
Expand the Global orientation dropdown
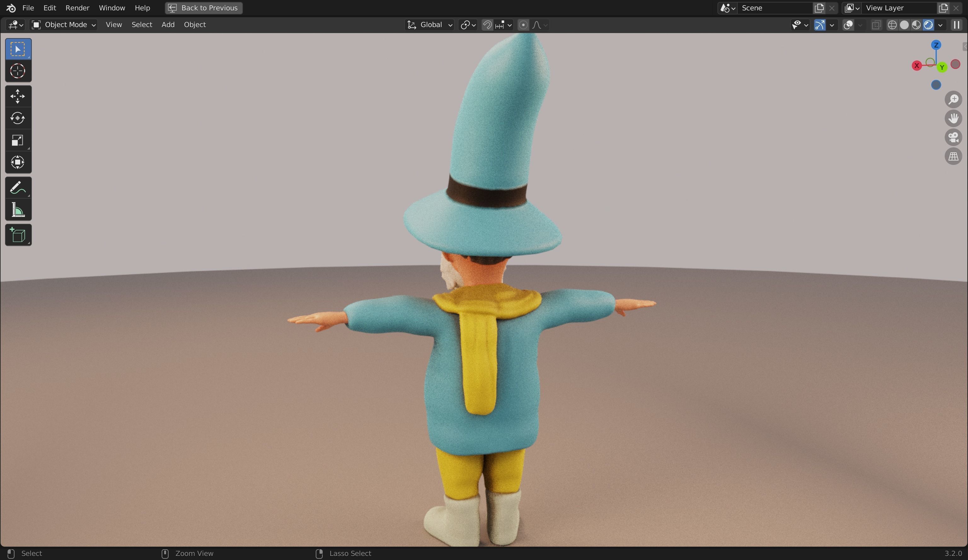tap(430, 25)
